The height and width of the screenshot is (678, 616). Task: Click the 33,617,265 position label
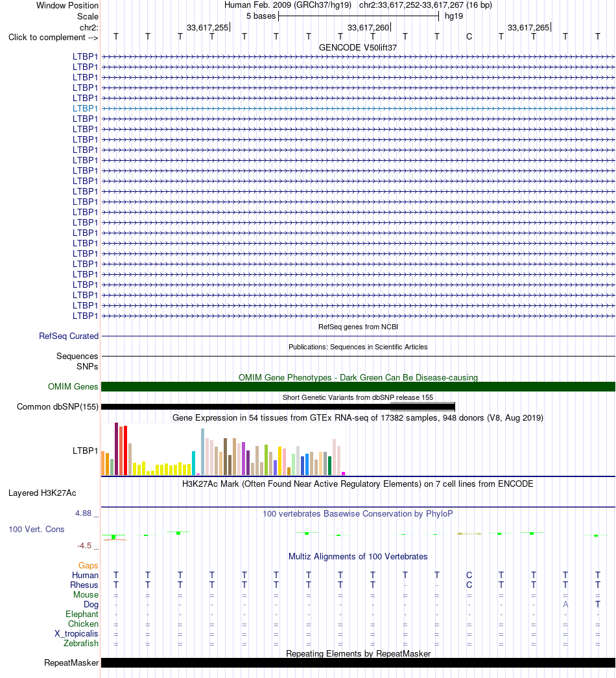(528, 28)
